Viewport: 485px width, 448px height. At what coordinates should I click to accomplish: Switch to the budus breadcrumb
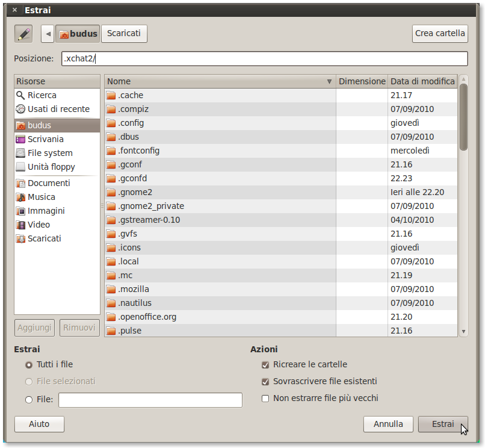(78, 33)
